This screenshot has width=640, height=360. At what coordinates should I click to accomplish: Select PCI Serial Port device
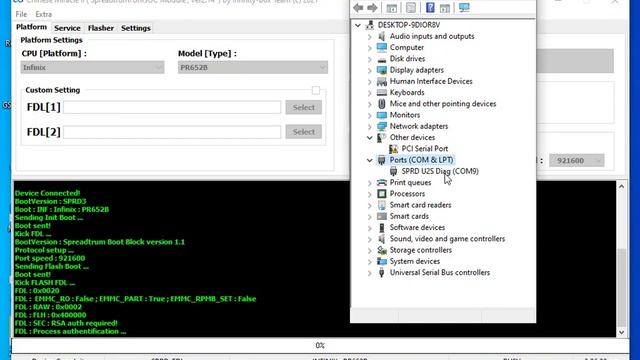[424, 149]
